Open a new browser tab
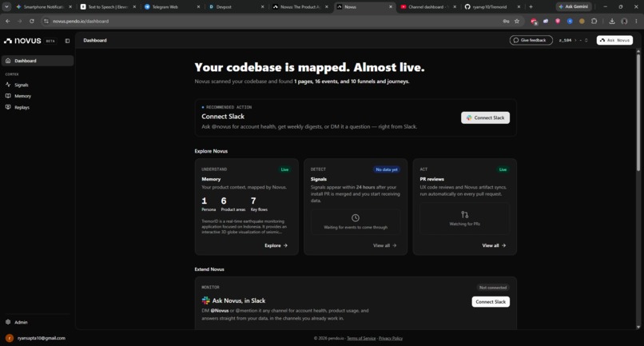 click(531, 7)
